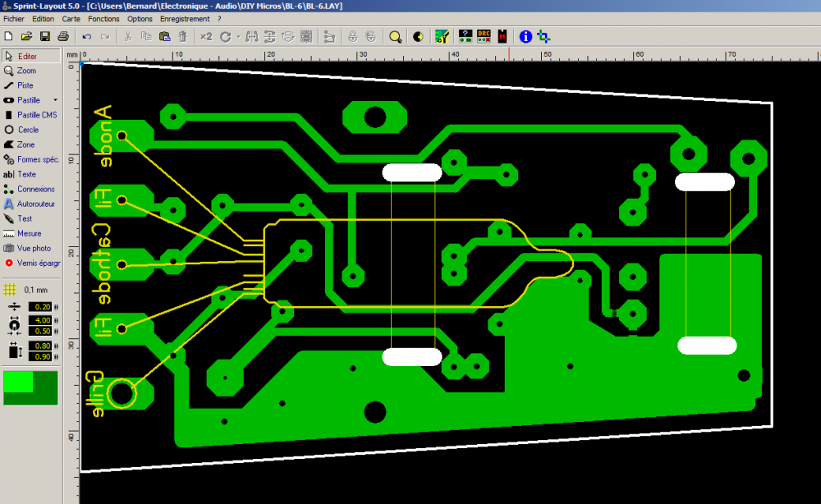Choose the Pastille CMS pad tool
The image size is (821, 504).
click(31, 115)
